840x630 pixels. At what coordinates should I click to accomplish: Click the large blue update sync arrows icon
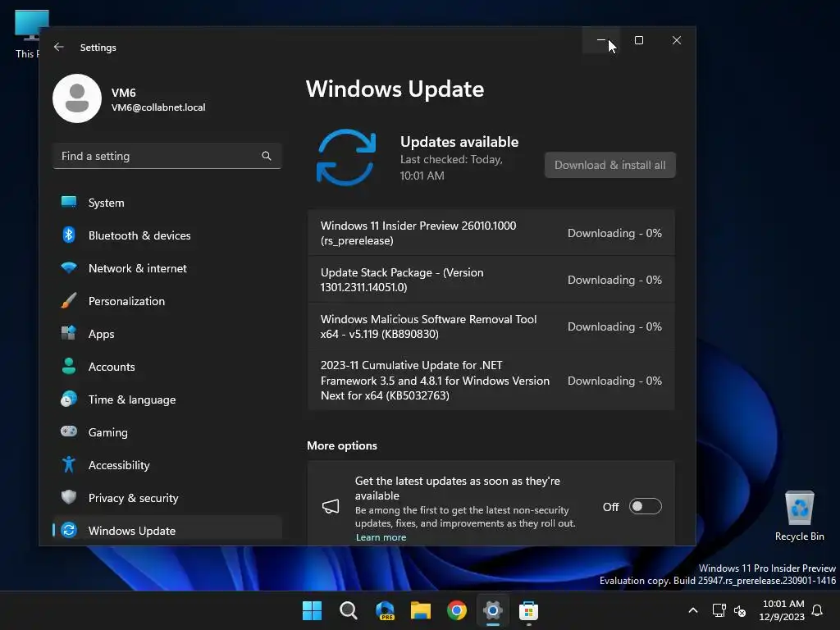345,157
